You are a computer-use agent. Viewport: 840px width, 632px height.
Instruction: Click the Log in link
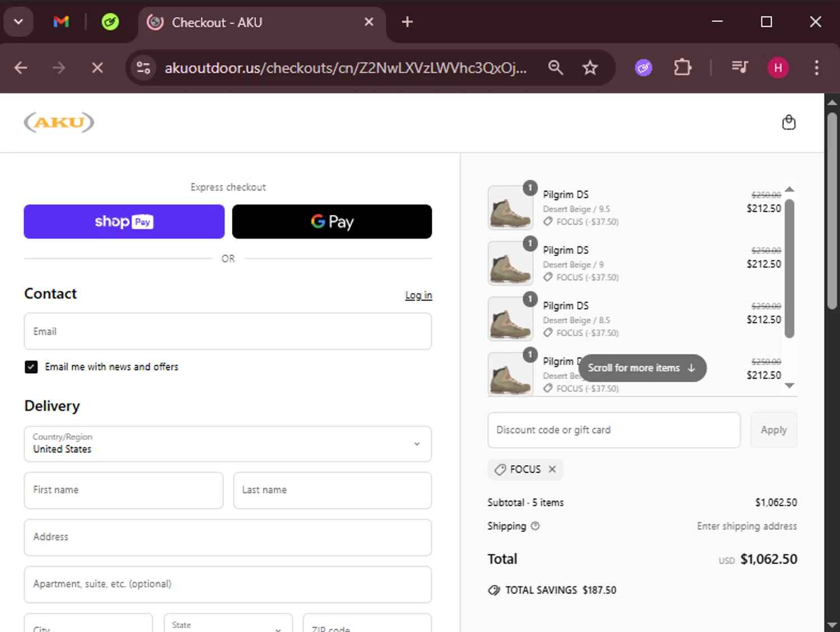tap(418, 295)
